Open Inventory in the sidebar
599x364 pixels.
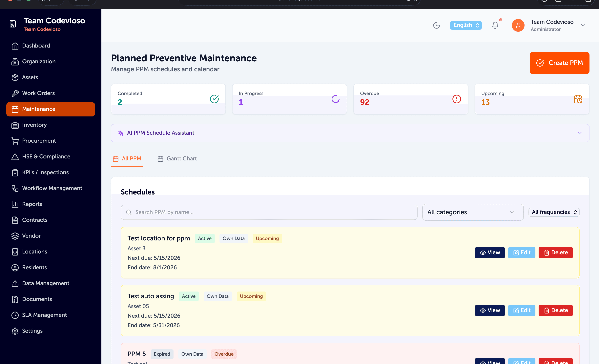coord(51,125)
